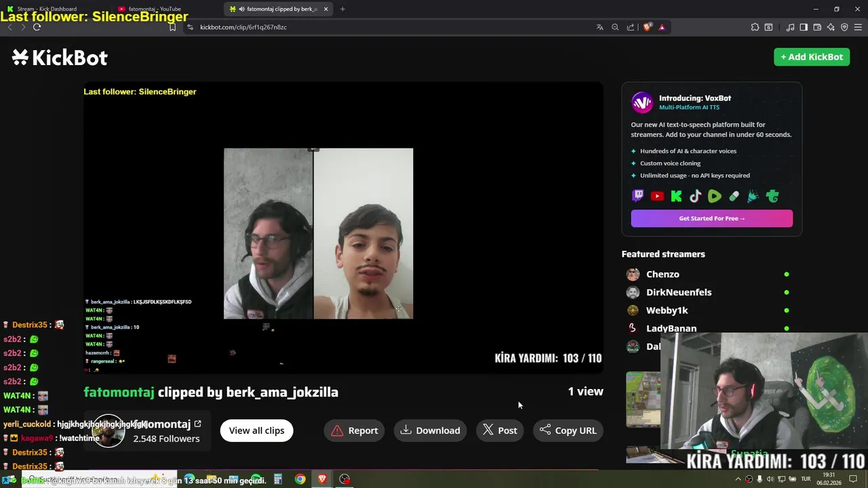Click the Rumble platform icon
This screenshot has height=488, width=868.
coord(715,197)
